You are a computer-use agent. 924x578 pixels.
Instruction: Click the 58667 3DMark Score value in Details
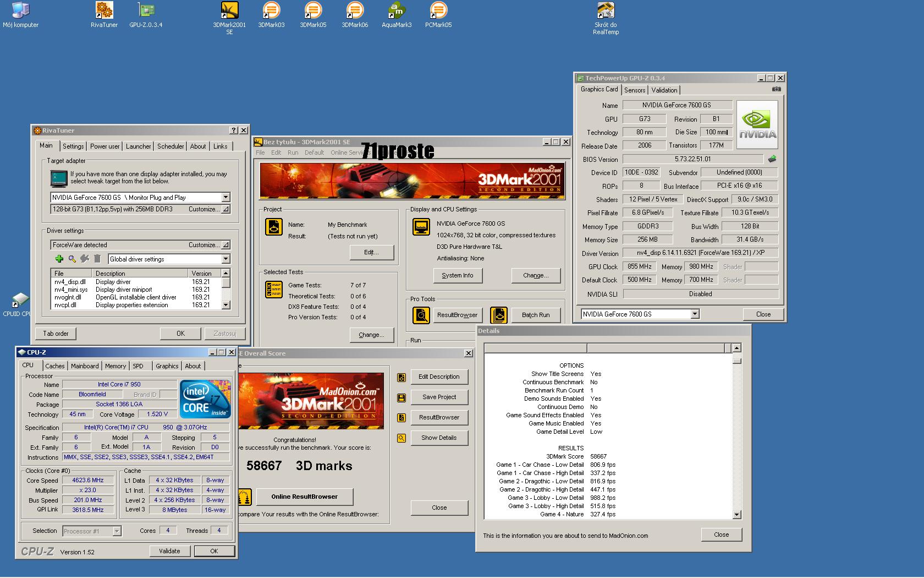[x=598, y=456]
